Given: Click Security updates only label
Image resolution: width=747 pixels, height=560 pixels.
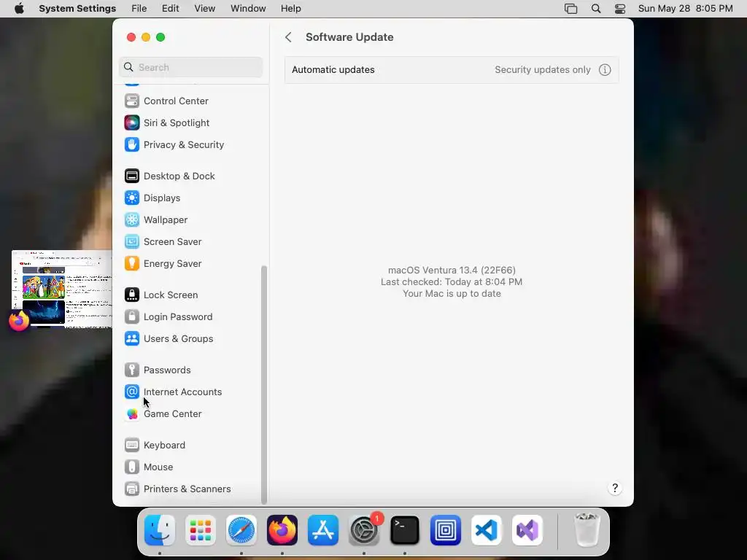Looking at the screenshot, I should pyautogui.click(x=543, y=70).
